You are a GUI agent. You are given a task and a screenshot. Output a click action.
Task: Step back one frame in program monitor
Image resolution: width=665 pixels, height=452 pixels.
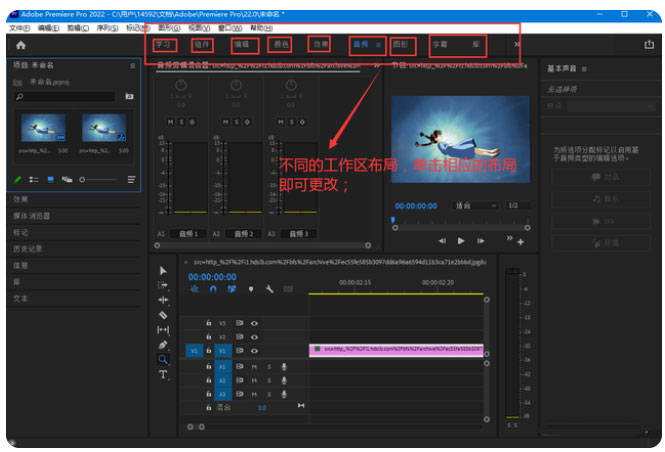coord(442,241)
